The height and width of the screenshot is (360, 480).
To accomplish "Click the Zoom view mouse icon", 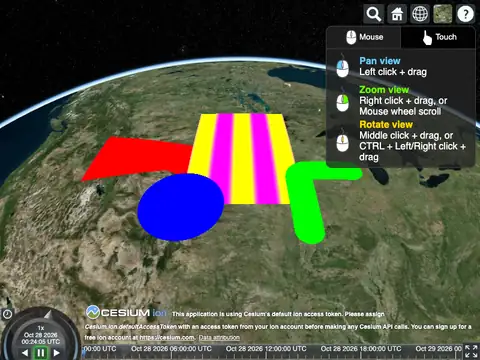I will click(342, 101).
